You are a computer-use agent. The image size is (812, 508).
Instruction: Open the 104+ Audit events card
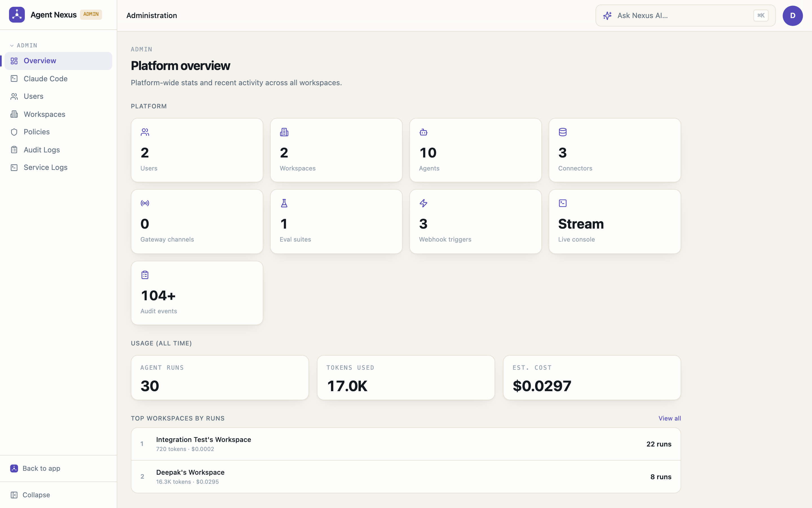coord(197,293)
